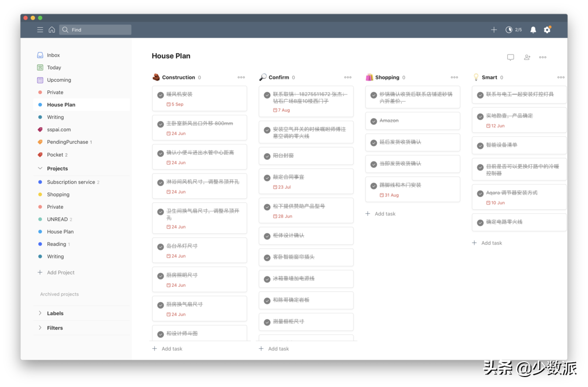588x387 pixels.
Task: Open the hamburger menu in the top bar
Action: [40, 29]
